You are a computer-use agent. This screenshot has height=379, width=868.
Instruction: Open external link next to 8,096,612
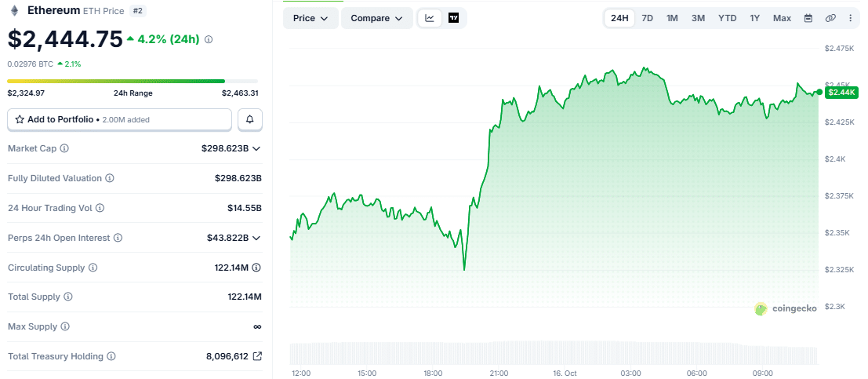tap(257, 356)
